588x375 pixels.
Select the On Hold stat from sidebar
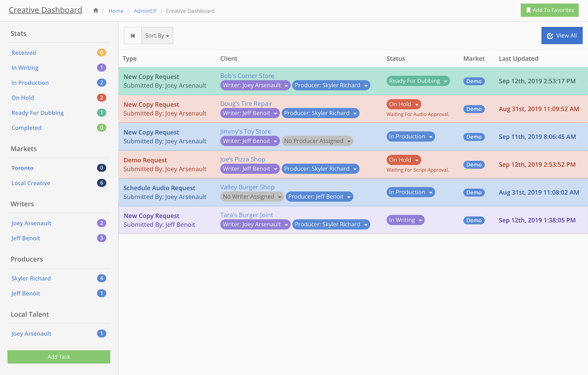click(x=23, y=98)
